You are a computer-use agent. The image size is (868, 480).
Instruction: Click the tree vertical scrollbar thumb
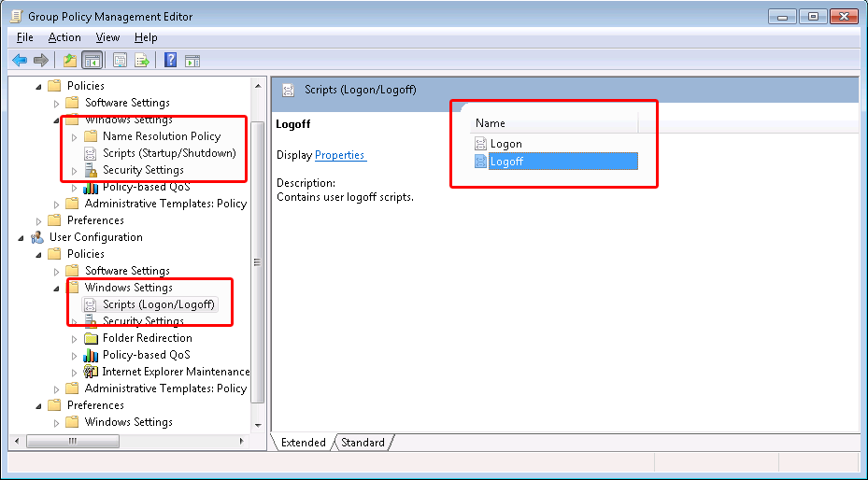pos(258,261)
